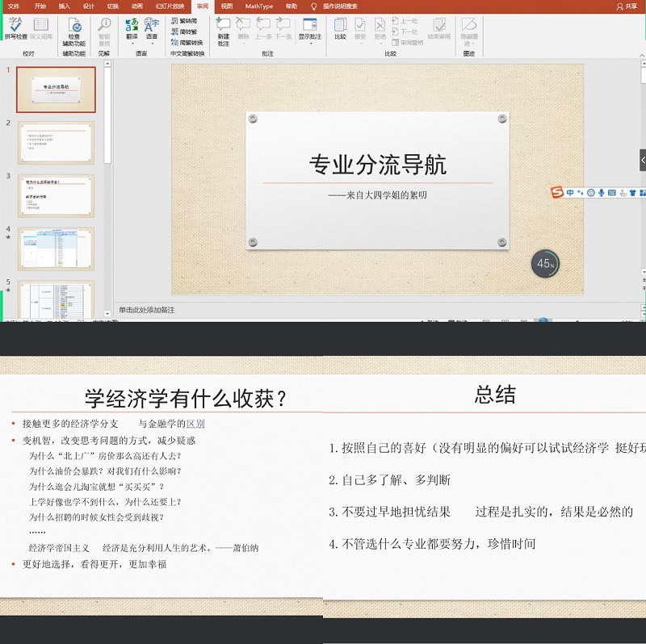The width and height of the screenshot is (646, 644).
Task: Click the search box (操作说明搜索)
Action: click(340, 6)
